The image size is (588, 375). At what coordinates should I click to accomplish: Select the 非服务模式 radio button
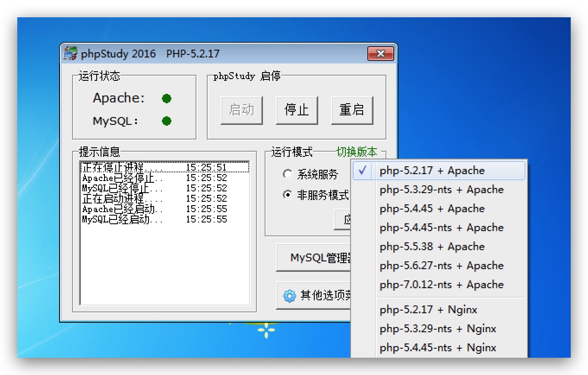[287, 195]
